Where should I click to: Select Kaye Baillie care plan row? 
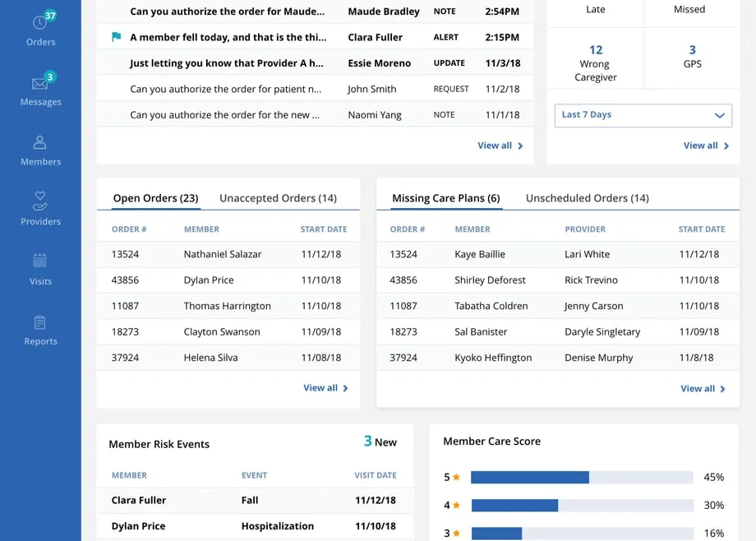pyautogui.click(x=558, y=254)
